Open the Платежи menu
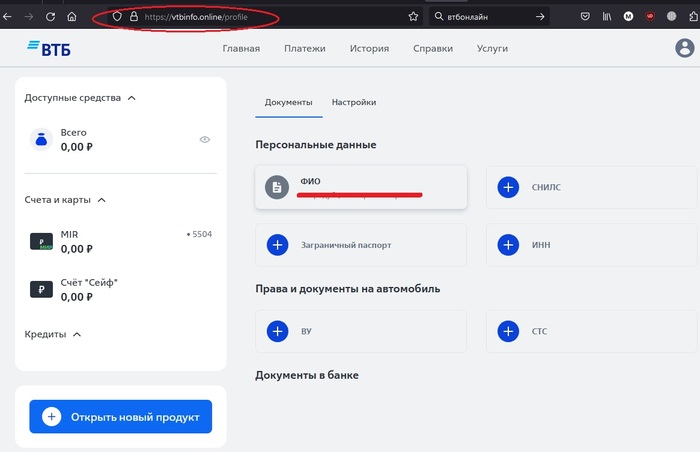Image resolution: width=700 pixels, height=452 pixels. click(x=304, y=48)
